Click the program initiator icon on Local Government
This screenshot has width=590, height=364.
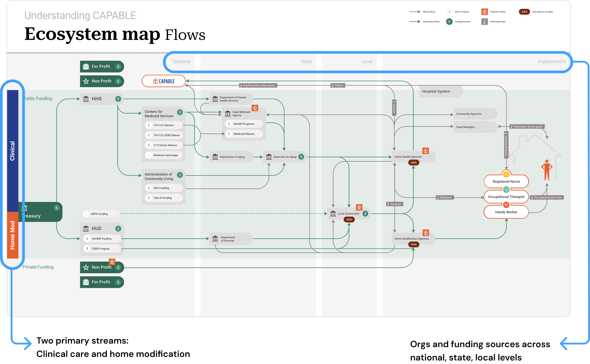coord(359,208)
